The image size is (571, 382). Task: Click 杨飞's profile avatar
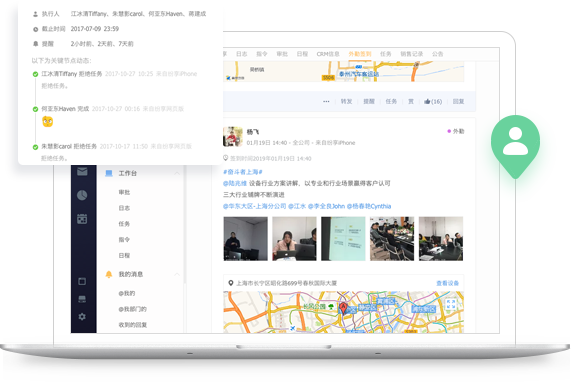tap(233, 137)
